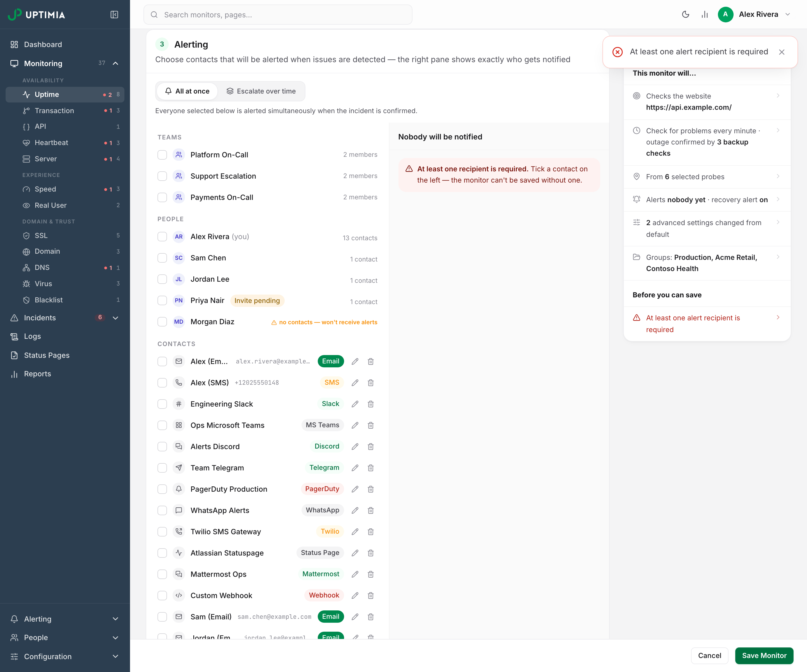Image resolution: width=807 pixels, height=672 pixels.
Task: Tick the Sam Chen checkbox
Action: click(162, 258)
